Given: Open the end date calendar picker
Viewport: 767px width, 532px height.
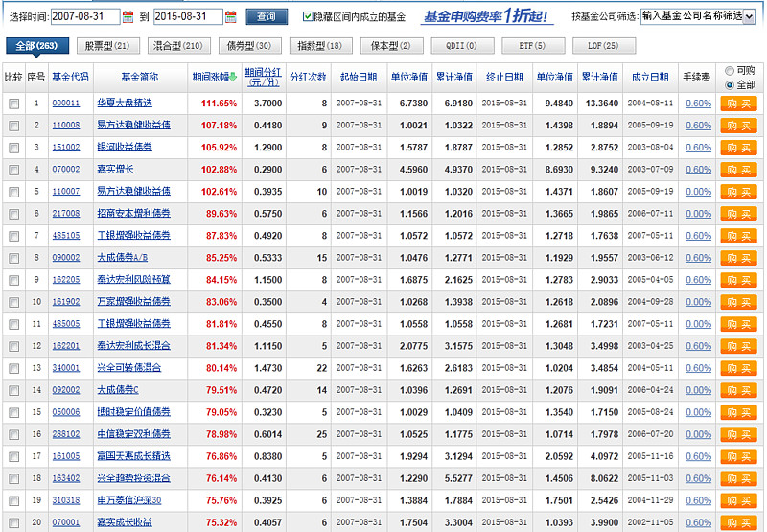Looking at the screenshot, I should click(230, 17).
